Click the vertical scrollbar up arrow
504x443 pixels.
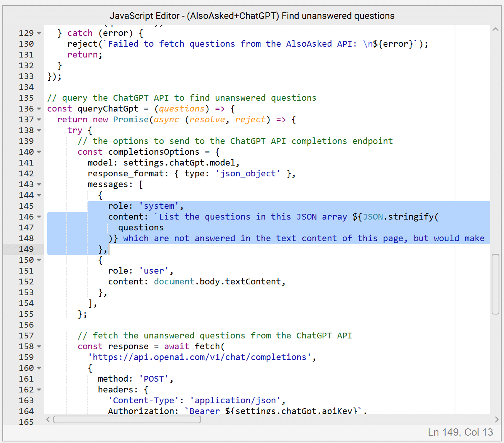pyautogui.click(x=496, y=29)
